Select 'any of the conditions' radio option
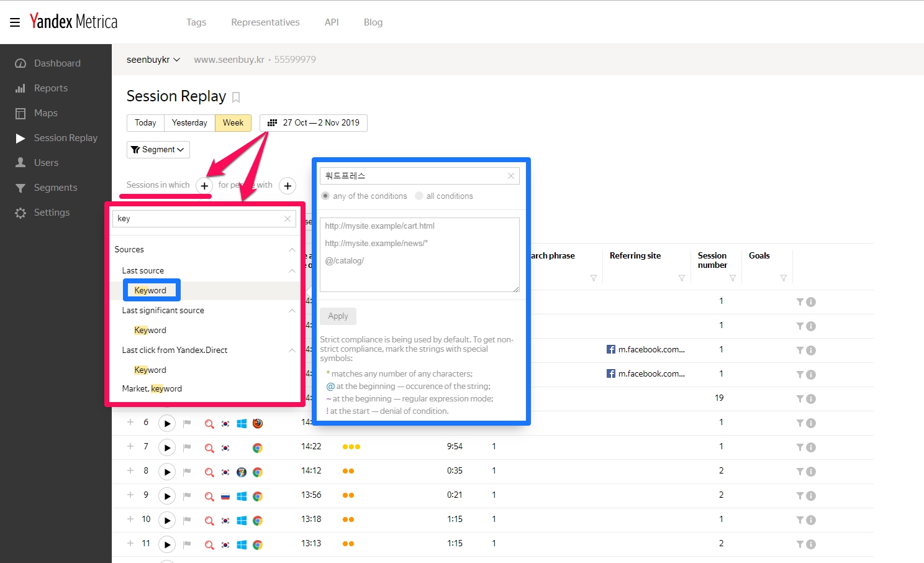The height and width of the screenshot is (563, 924). [x=325, y=196]
